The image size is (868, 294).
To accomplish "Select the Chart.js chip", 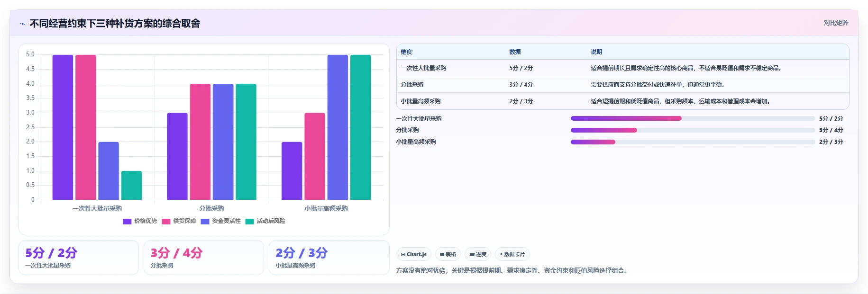I will [414, 254].
